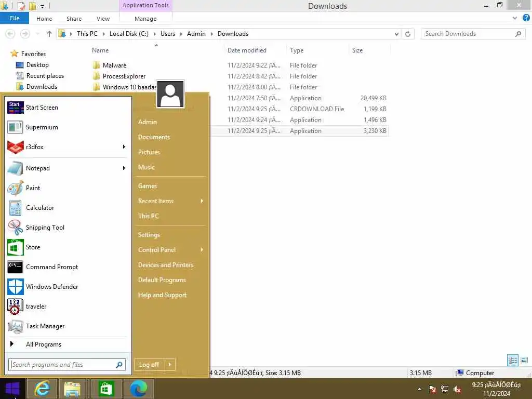Open Internet Explorer from the taskbar
Image resolution: width=532 pixels, height=399 pixels.
pyautogui.click(x=43, y=389)
